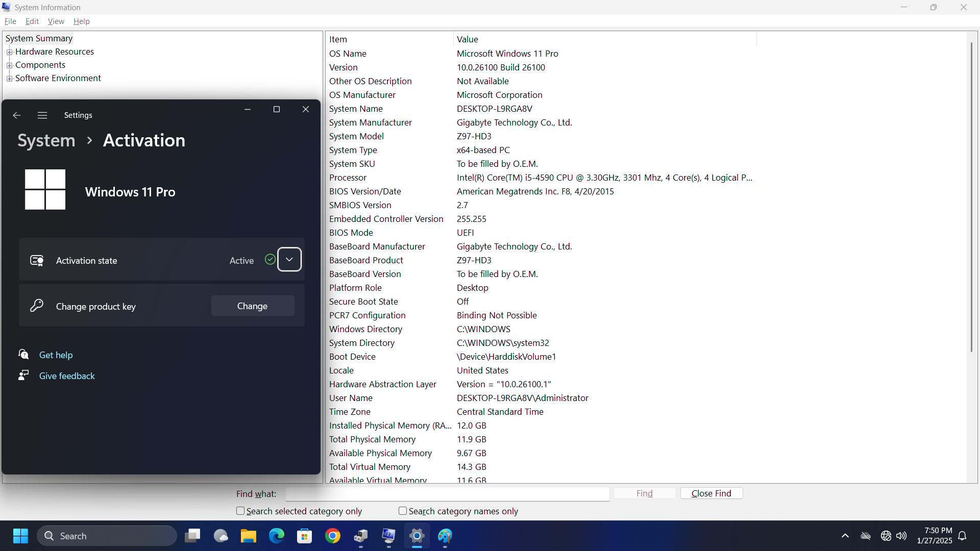Screen dimensions: 980x551
Task: Expand the Hardware Resources tree node
Action: tap(9, 52)
